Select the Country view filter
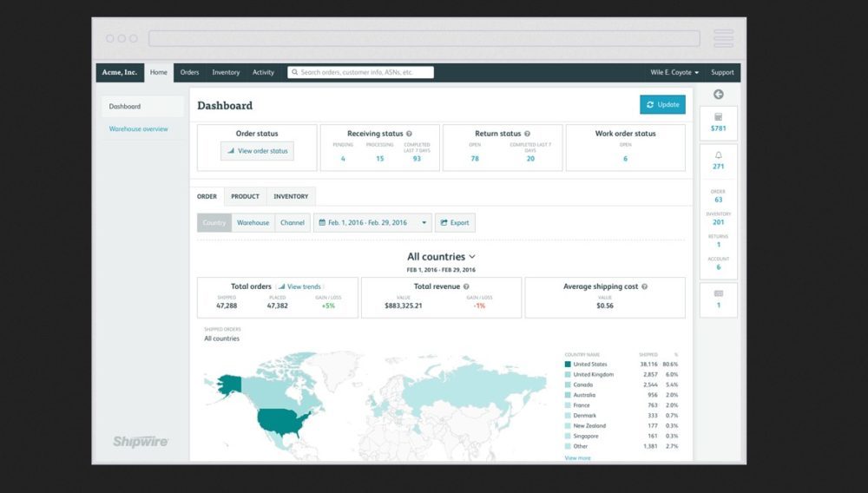Image resolution: width=868 pixels, height=493 pixels. tap(214, 223)
